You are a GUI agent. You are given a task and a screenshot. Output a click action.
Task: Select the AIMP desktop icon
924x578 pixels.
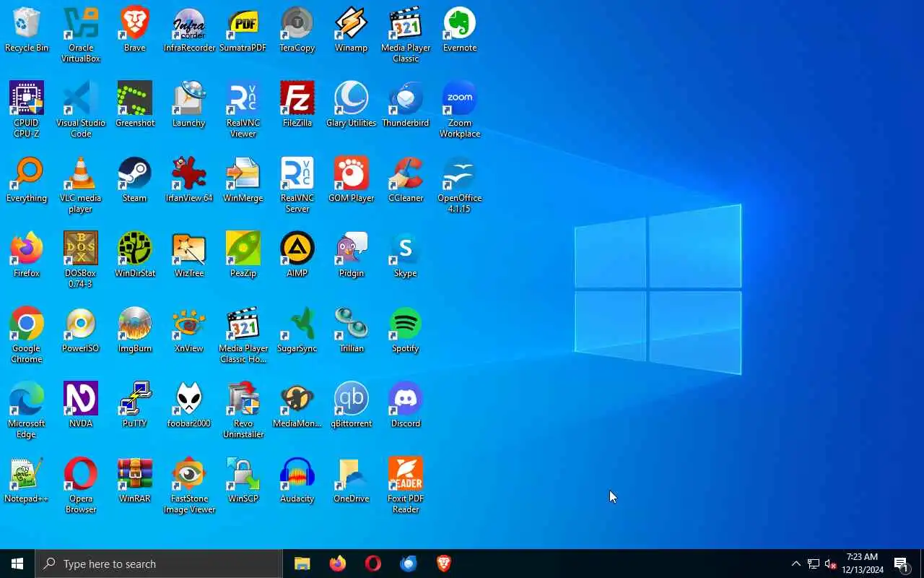pyautogui.click(x=297, y=256)
